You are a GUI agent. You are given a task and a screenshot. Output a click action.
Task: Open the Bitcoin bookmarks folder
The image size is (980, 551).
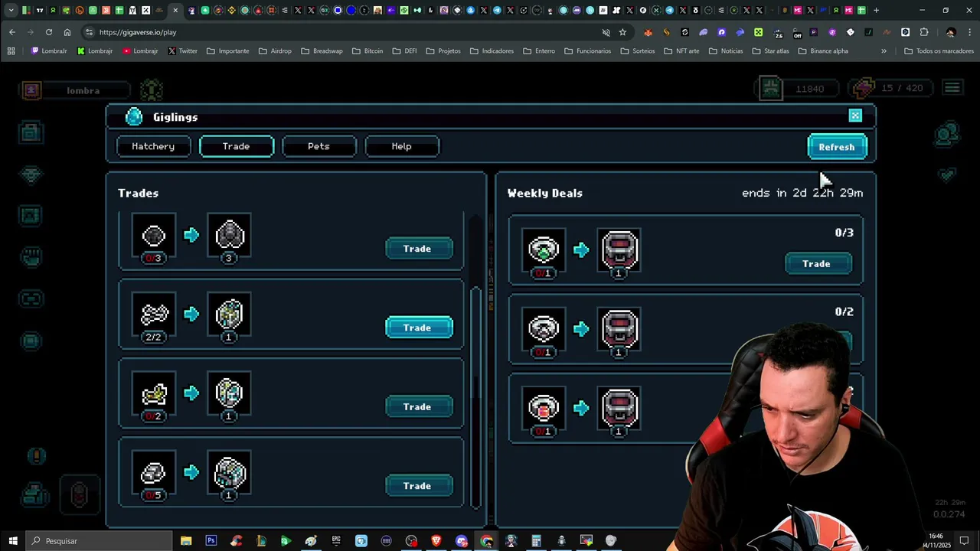(367, 51)
